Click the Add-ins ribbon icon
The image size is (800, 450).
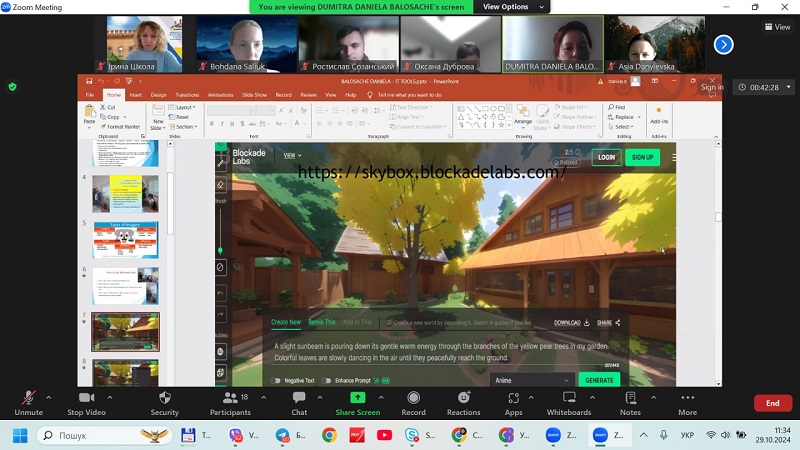coord(659,115)
